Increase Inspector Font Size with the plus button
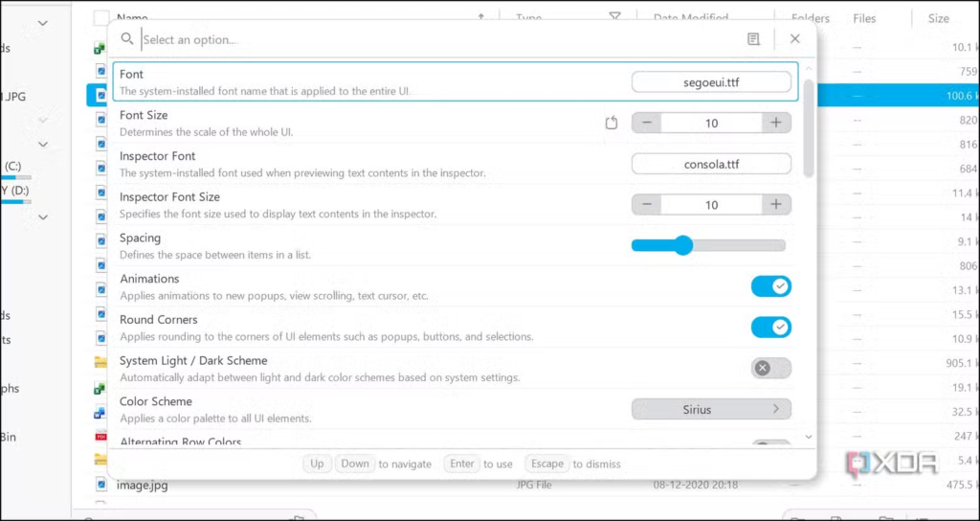 pyautogui.click(x=775, y=205)
